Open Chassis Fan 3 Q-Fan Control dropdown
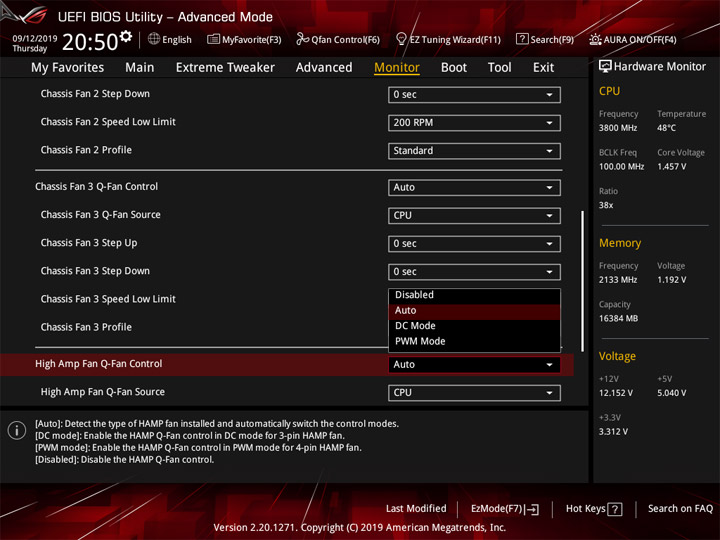Viewport: 720px width, 540px height. tap(474, 187)
